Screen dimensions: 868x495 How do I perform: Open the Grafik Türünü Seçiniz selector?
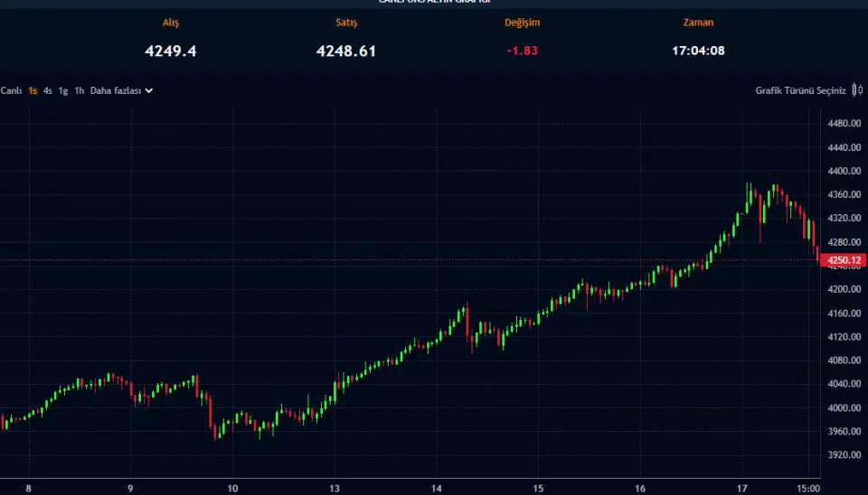click(800, 90)
